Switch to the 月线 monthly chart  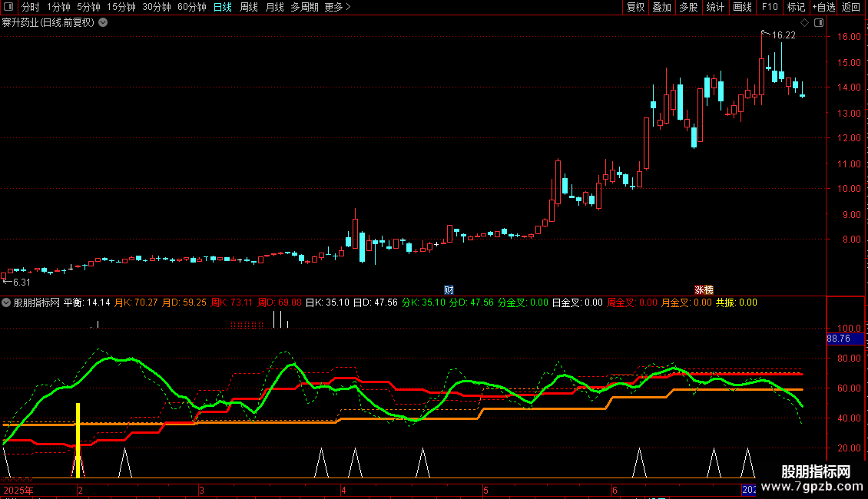(x=274, y=7)
